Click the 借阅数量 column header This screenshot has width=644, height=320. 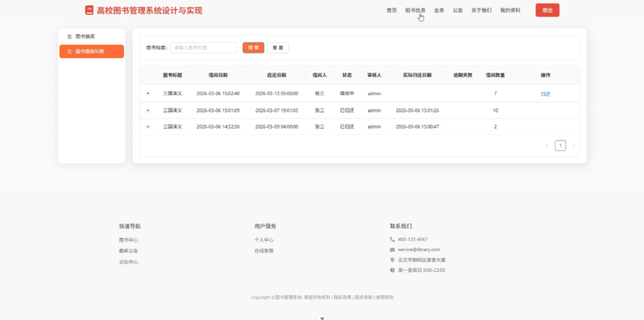(495, 75)
